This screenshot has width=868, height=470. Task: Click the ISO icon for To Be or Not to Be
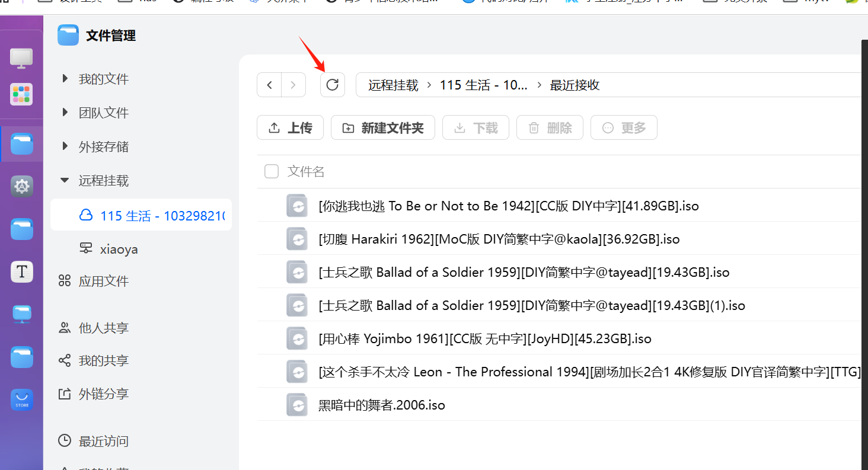[x=297, y=206]
